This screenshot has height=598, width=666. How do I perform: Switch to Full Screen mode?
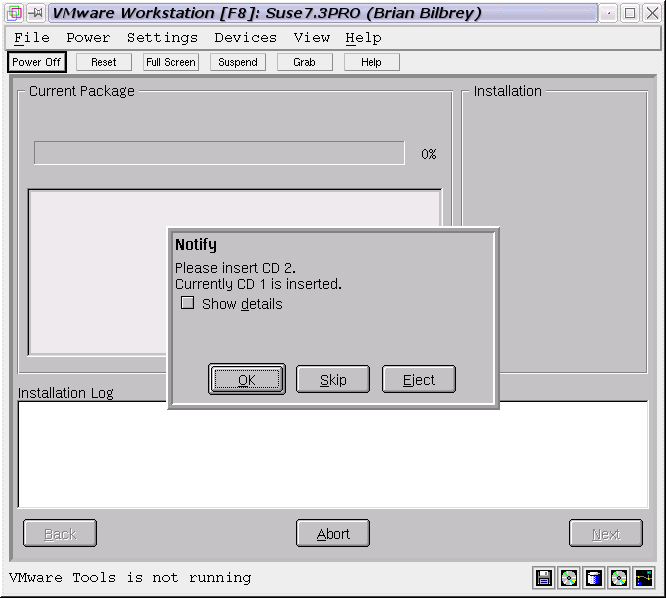(171, 62)
